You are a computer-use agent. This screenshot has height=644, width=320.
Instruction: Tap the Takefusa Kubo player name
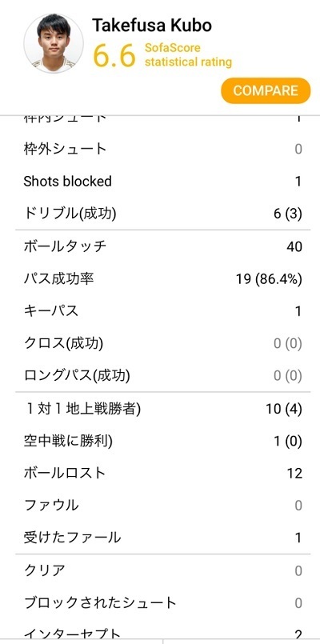(x=152, y=26)
